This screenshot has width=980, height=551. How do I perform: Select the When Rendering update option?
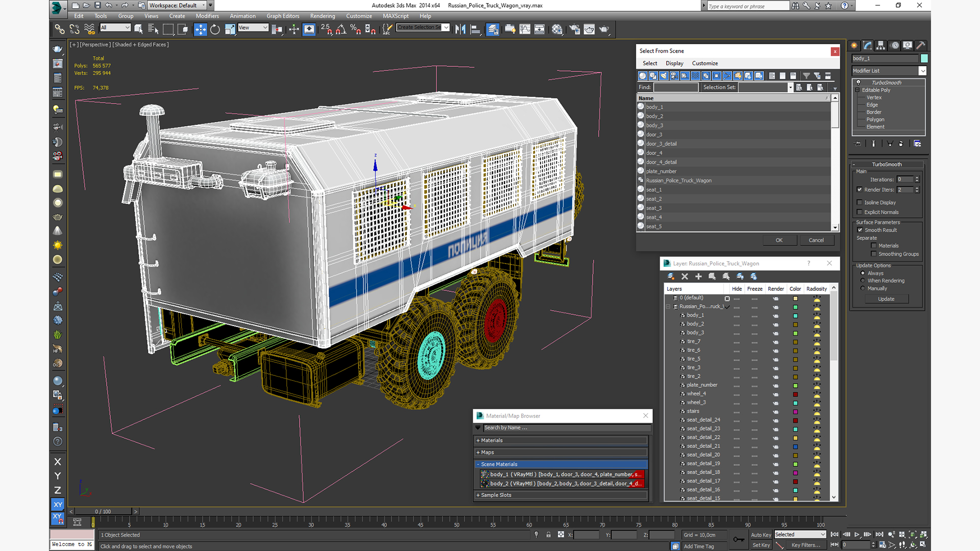863,281
